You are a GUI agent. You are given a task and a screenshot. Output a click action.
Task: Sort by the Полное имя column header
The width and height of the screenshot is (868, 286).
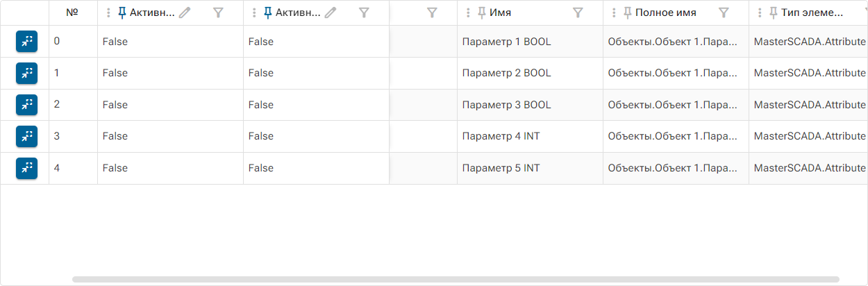click(x=666, y=12)
